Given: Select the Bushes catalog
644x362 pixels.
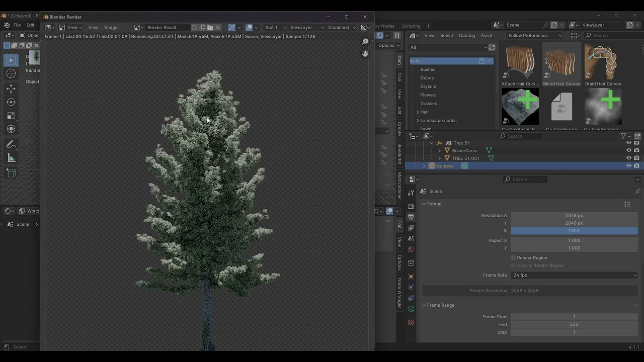Looking at the screenshot, I should tap(428, 69).
